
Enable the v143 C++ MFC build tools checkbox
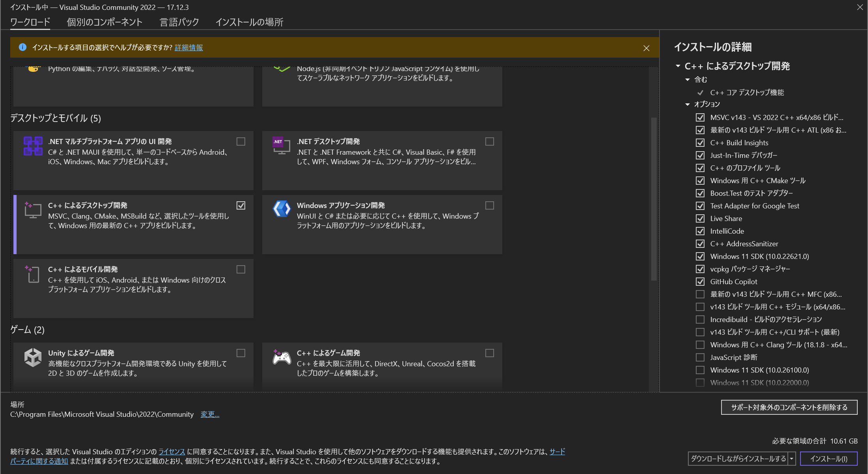pos(700,294)
